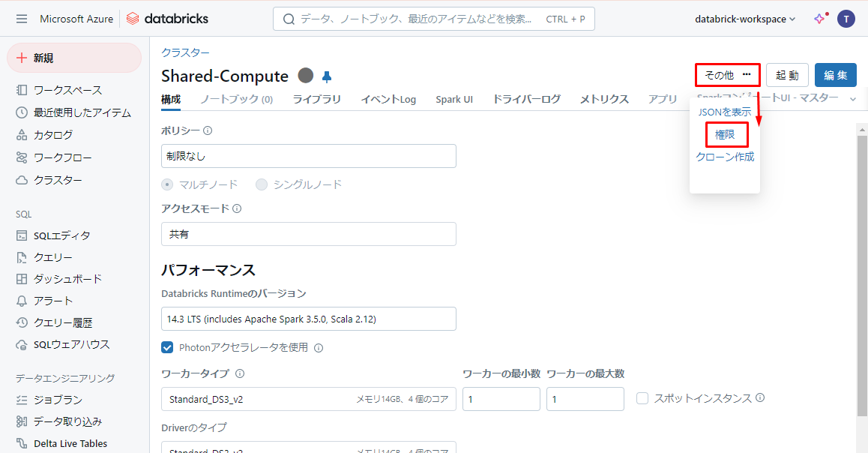The height and width of the screenshot is (453, 868).
Task: Open Alerts in the sidebar
Action: pos(52,301)
